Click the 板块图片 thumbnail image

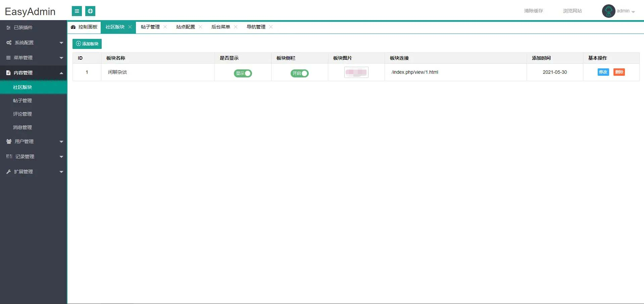pos(356,72)
